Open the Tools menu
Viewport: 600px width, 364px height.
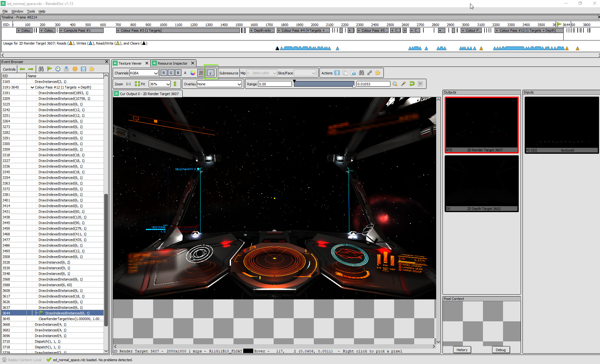[31, 11]
